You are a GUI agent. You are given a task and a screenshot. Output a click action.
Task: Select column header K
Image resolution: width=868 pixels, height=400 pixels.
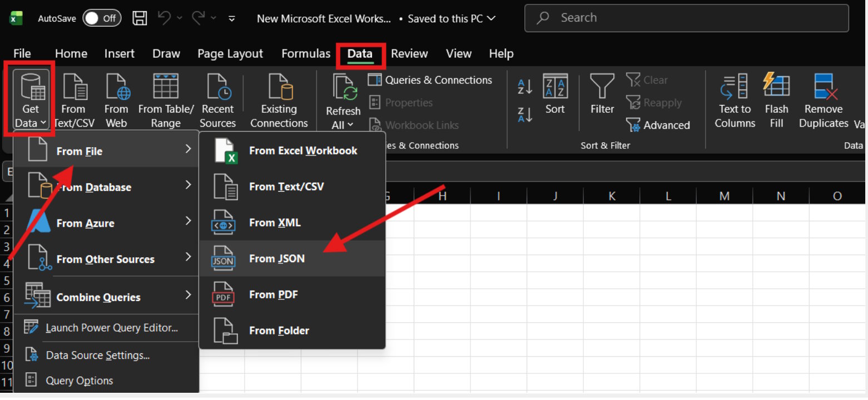pos(612,196)
